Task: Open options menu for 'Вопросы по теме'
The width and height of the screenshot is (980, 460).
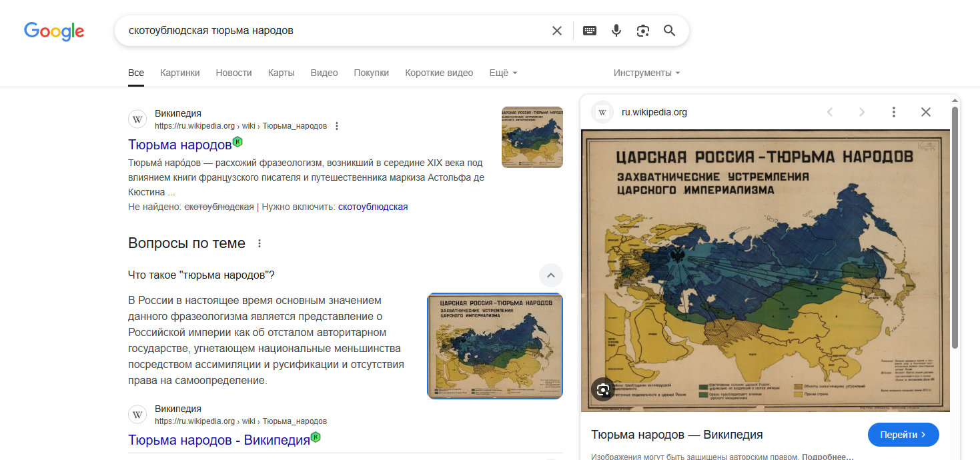Action: (260, 243)
